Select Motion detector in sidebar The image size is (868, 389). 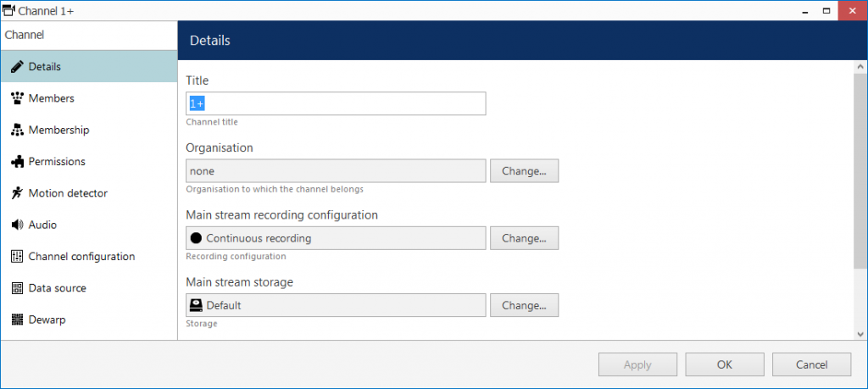click(x=89, y=193)
